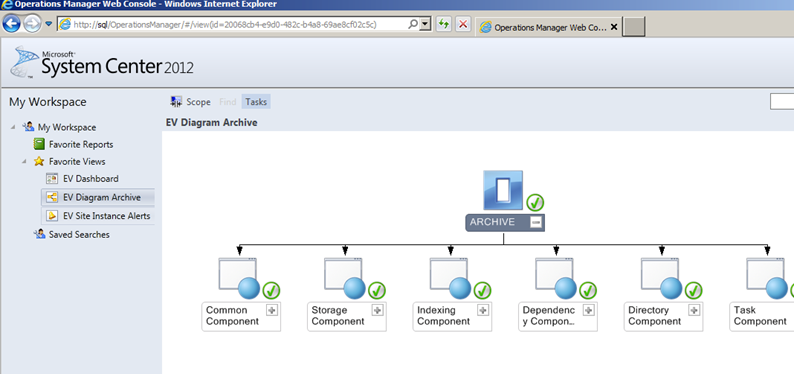794x374 pixels.
Task: Select the Task Component node icon
Action: coord(768,278)
